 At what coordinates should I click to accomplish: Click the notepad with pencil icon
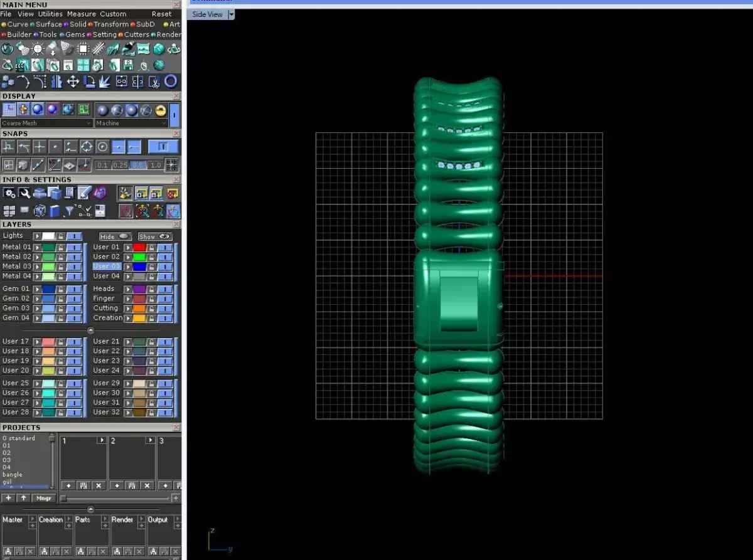(x=85, y=193)
